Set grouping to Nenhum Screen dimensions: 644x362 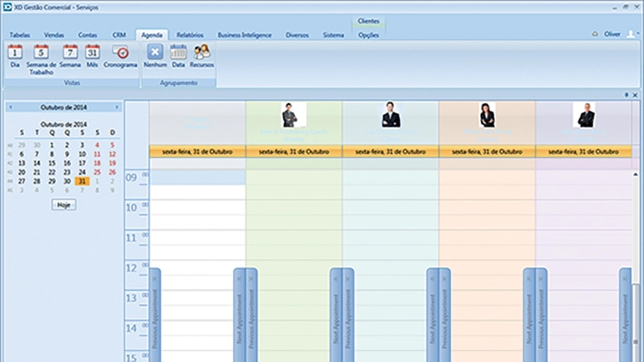click(x=155, y=57)
